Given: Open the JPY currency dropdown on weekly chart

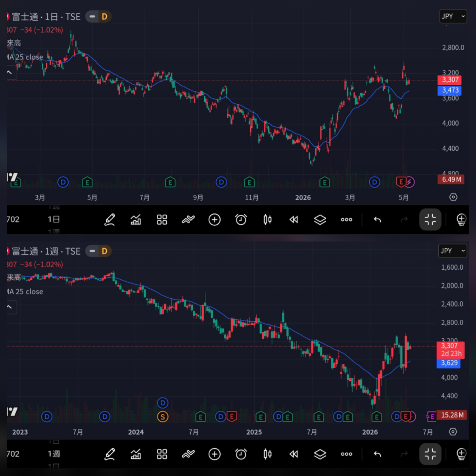Looking at the screenshot, I should pos(452,251).
